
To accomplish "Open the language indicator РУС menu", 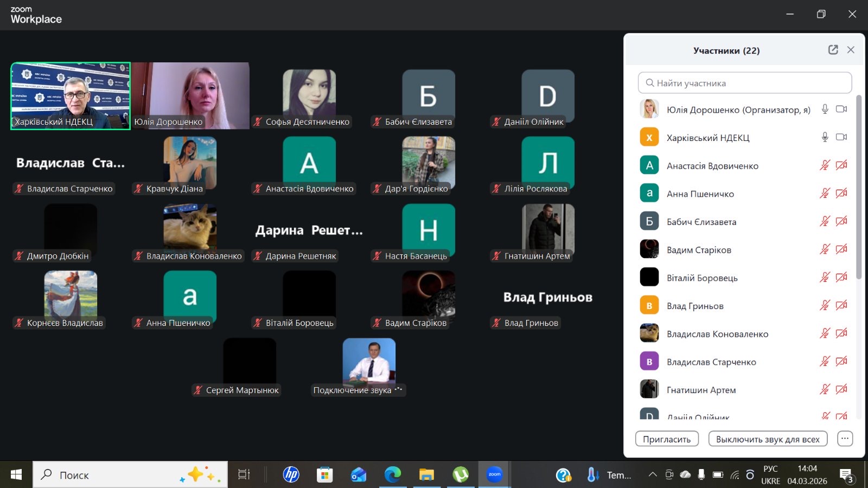I will coord(770,469).
